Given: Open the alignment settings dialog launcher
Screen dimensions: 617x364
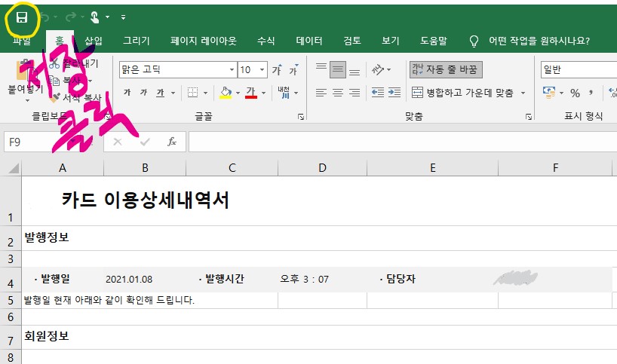Looking at the screenshot, I should coord(529,117).
